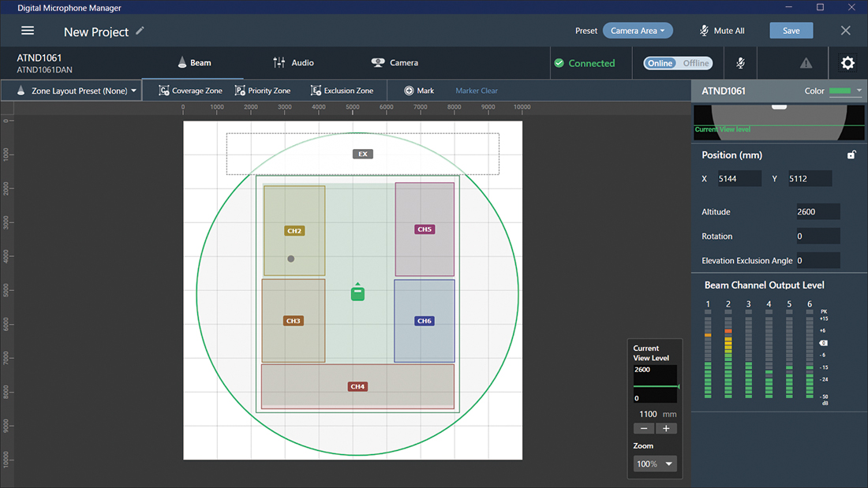This screenshot has height=488, width=868.
Task: Open the warning alerts triangle
Action: pos(806,63)
